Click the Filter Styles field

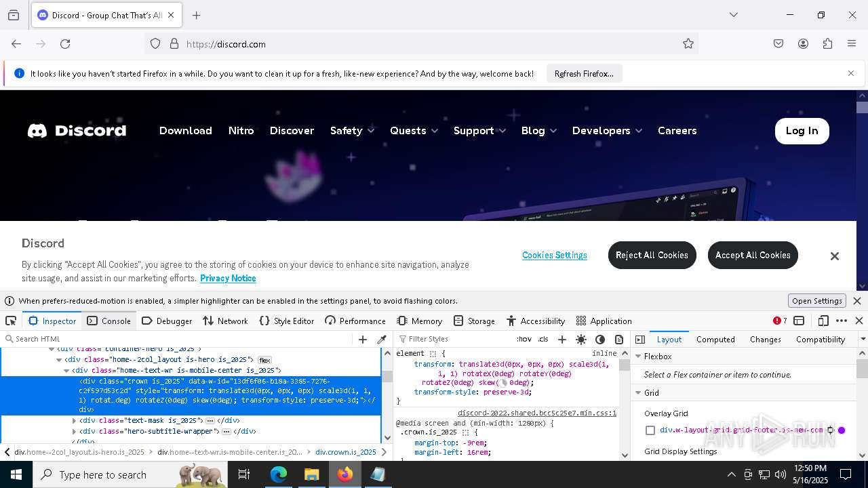454,339
